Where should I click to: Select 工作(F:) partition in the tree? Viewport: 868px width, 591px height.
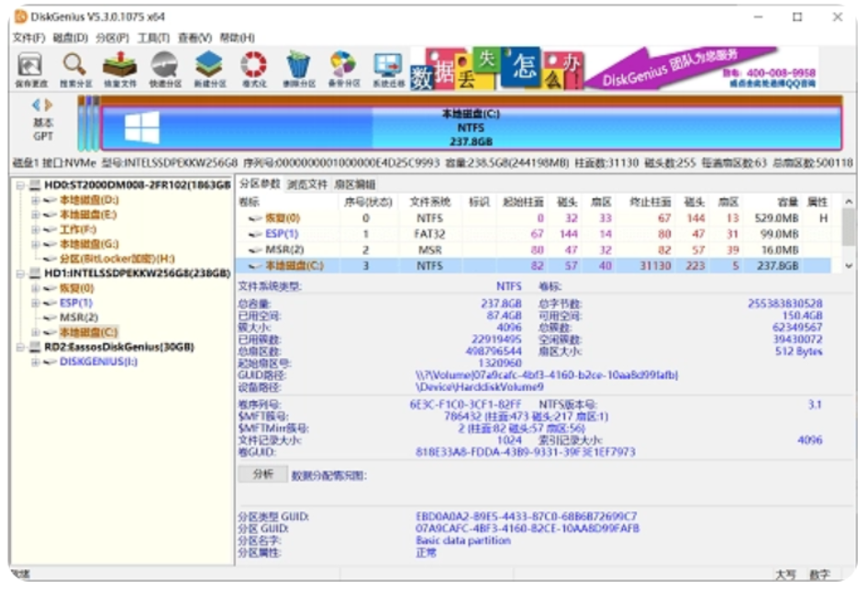(78, 229)
